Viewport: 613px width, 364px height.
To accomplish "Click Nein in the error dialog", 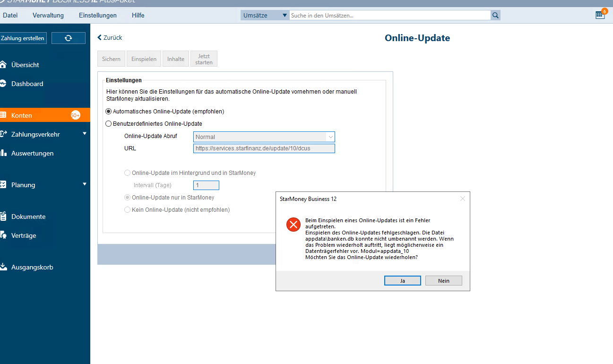I will click(444, 281).
